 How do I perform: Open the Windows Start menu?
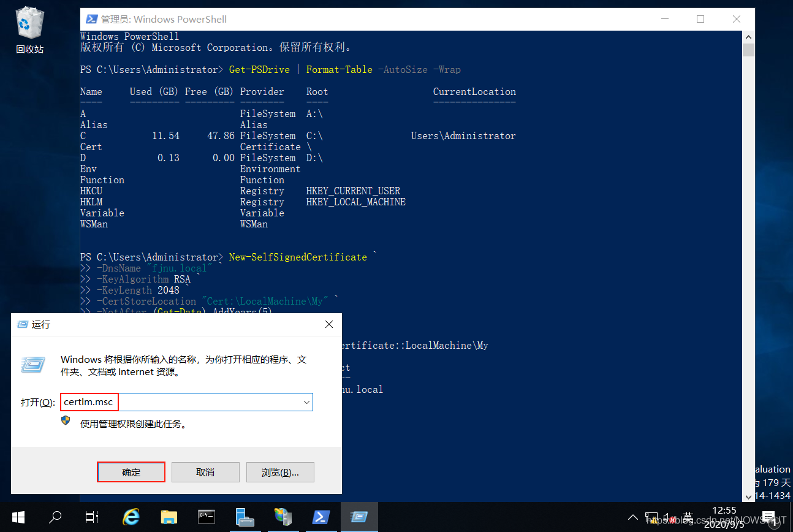point(18,517)
